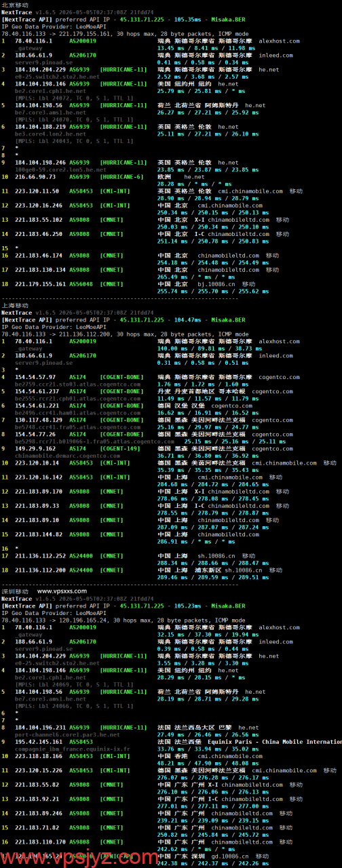Select hop IP '221.183.46.174'
342x868 pixels.
39,256
